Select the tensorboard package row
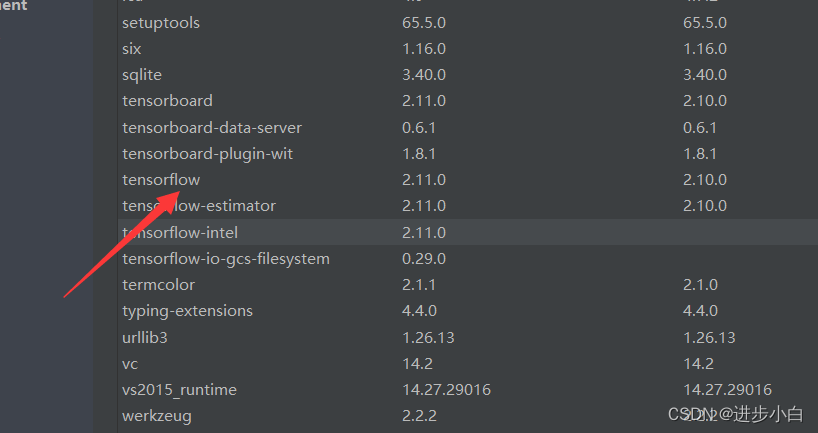This screenshot has width=818, height=433. (x=167, y=101)
